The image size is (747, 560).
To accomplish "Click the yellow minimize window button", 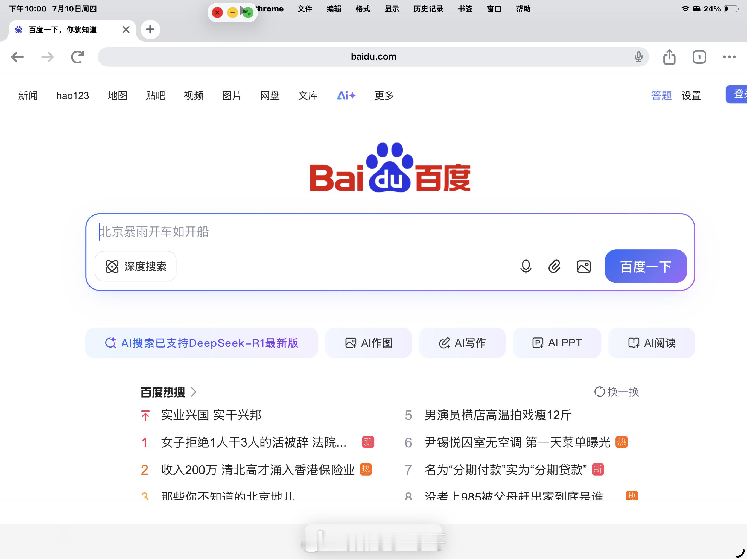I will coord(232,13).
